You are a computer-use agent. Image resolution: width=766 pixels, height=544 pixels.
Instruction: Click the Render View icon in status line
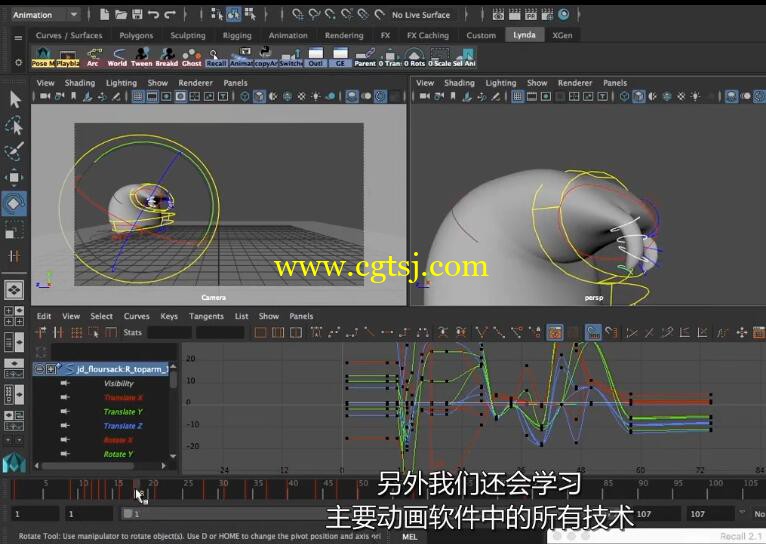coord(498,15)
